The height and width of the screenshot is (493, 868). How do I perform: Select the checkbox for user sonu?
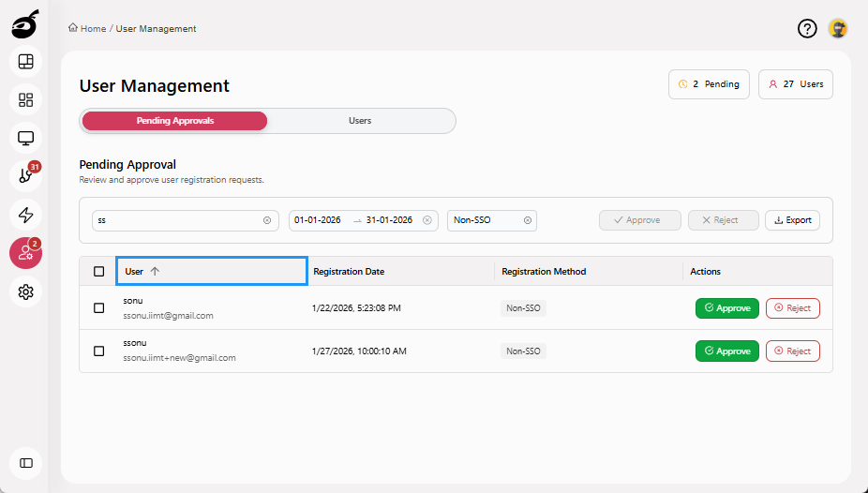tap(99, 307)
